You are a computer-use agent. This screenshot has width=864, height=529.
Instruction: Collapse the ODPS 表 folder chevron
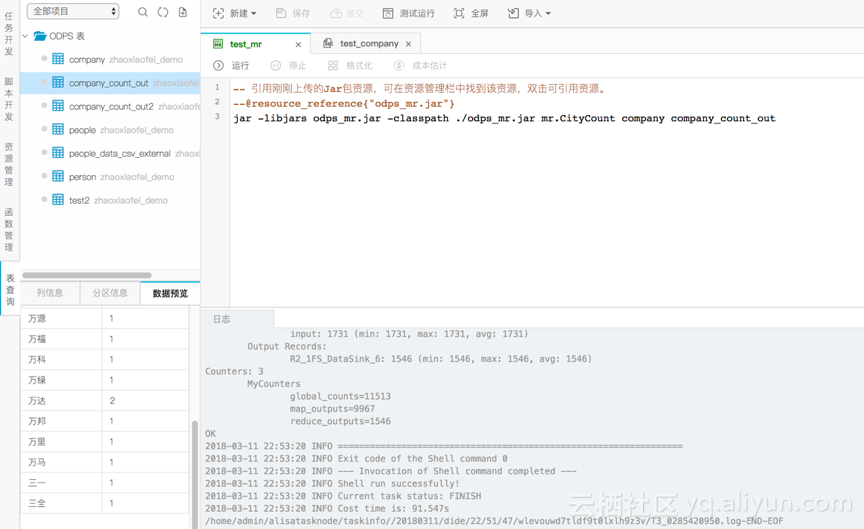(25, 36)
